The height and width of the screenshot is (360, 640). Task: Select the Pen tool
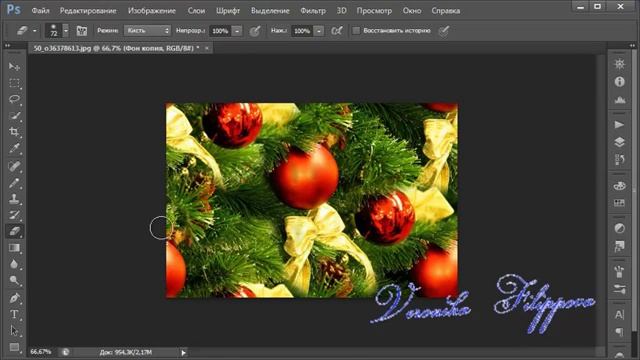pyautogui.click(x=14, y=298)
